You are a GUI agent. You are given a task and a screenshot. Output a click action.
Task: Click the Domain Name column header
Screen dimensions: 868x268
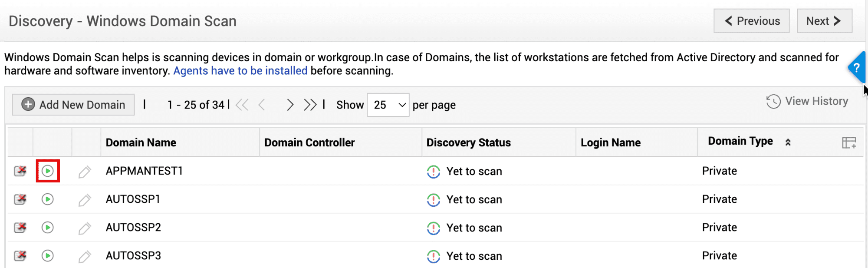(141, 142)
